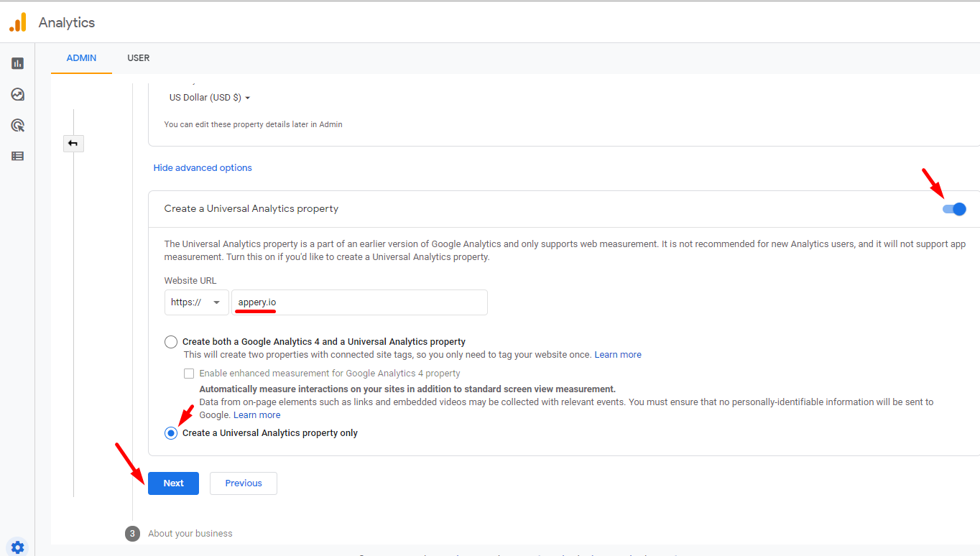The width and height of the screenshot is (980, 556).
Task: Open the Explore icon in sidebar
Action: click(x=18, y=94)
